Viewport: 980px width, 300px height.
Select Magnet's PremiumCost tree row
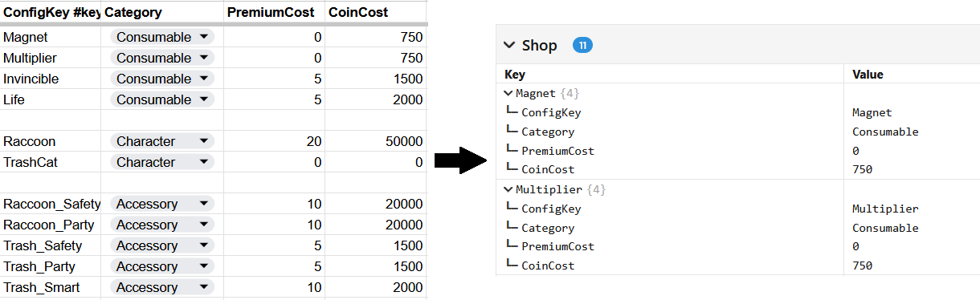(738, 151)
